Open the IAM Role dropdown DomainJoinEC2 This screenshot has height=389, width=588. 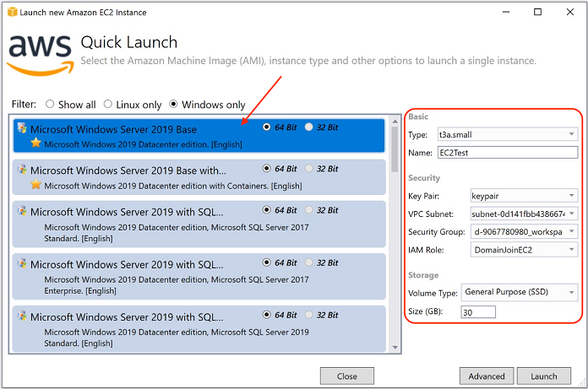(x=524, y=250)
